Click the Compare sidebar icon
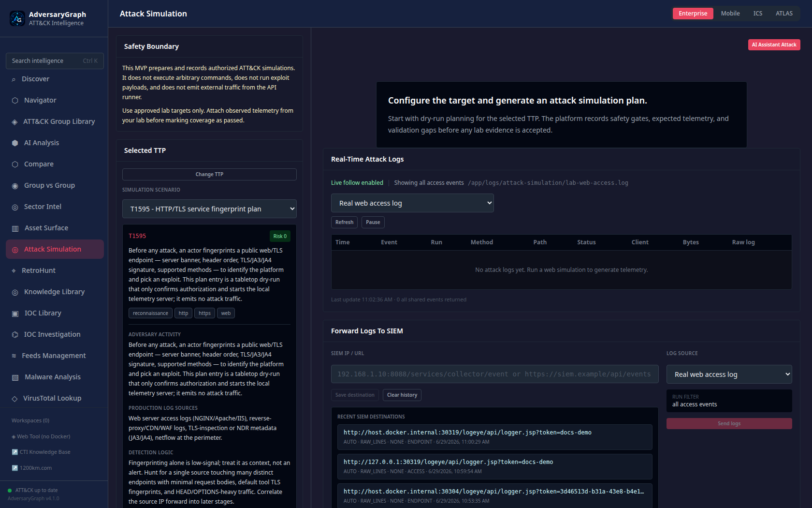Viewport: 812px width, 508px height. coord(15,164)
